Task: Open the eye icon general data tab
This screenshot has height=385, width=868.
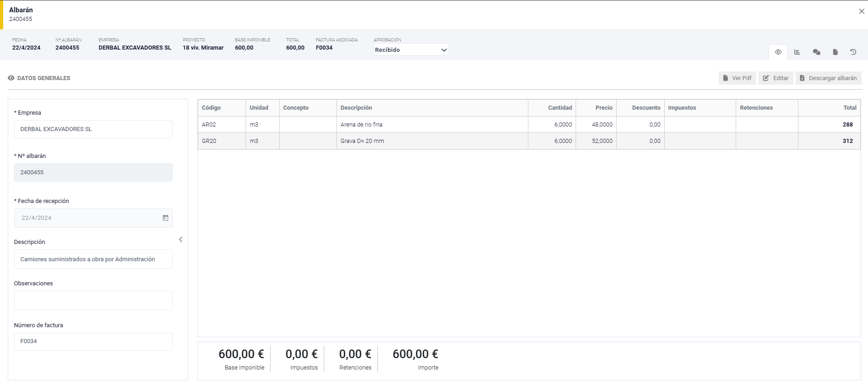Action: (x=778, y=52)
